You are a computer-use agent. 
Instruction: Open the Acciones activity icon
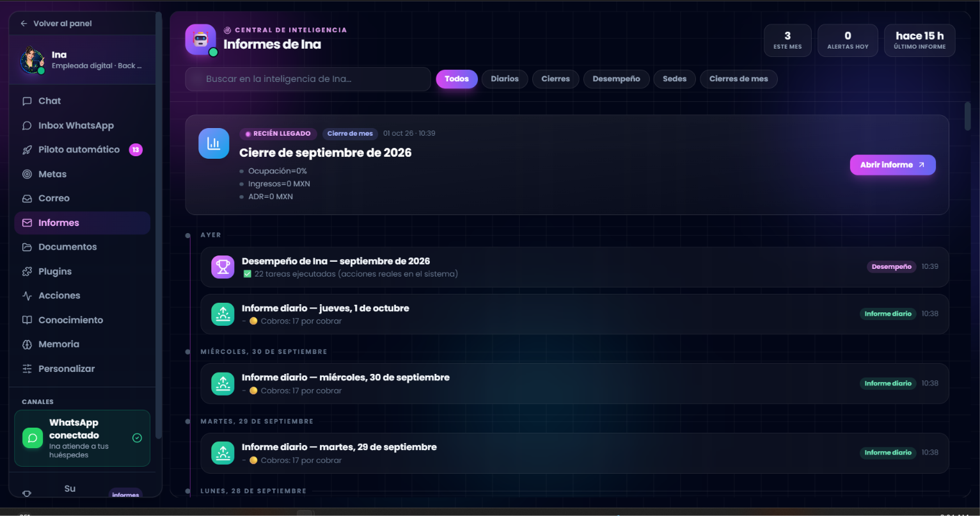[x=27, y=296]
